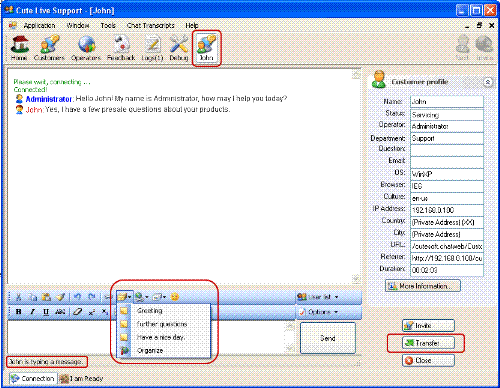Screen dimensions: 500x388
Task: Open the Customers view
Action: coord(49,48)
